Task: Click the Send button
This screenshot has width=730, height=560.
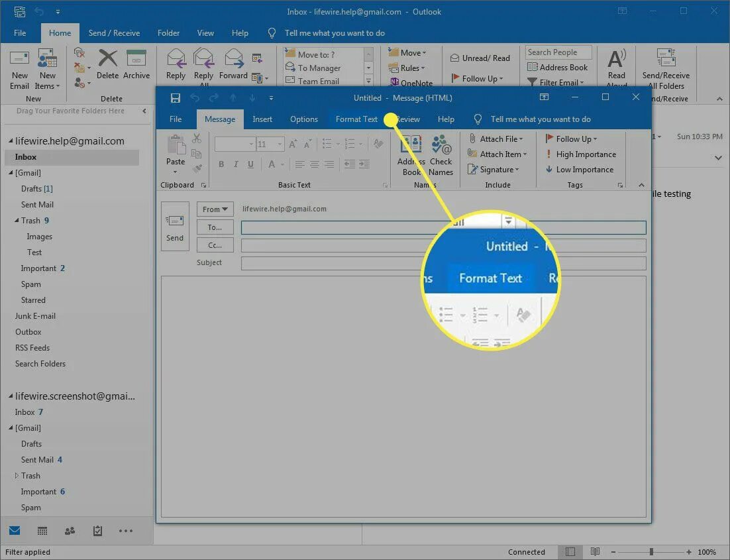Action: [175, 227]
